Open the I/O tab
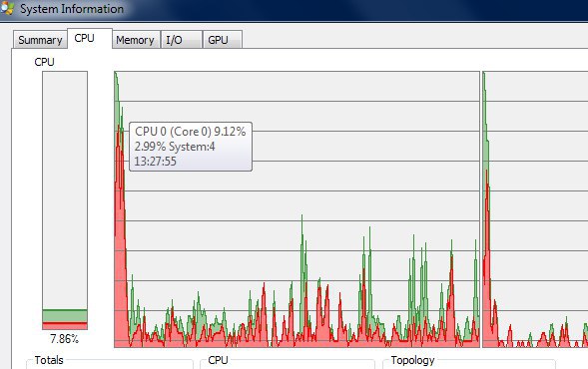Viewport: 588px width, 369px height. (181, 40)
